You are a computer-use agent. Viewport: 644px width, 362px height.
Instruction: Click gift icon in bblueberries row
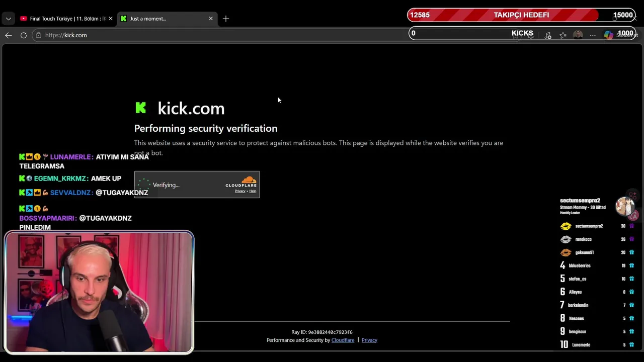click(631, 265)
